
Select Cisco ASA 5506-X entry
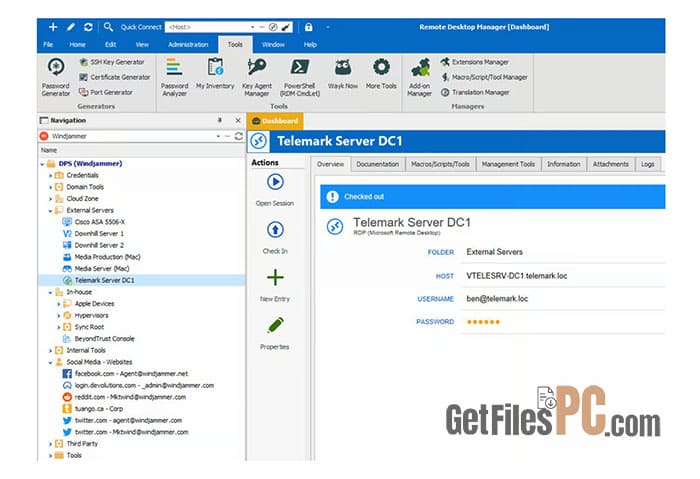pyautogui.click(x=94, y=222)
